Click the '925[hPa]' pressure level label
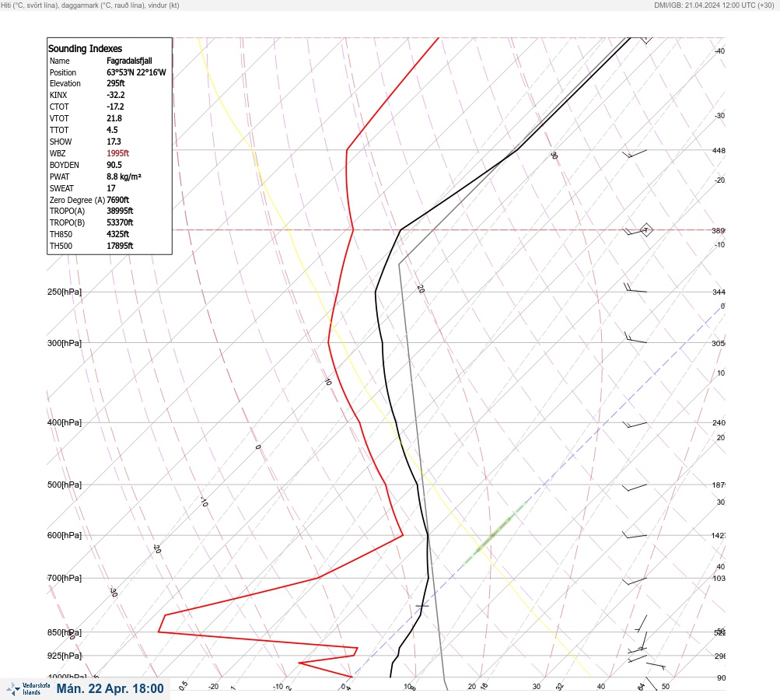The width and height of the screenshot is (780, 700). (65, 656)
